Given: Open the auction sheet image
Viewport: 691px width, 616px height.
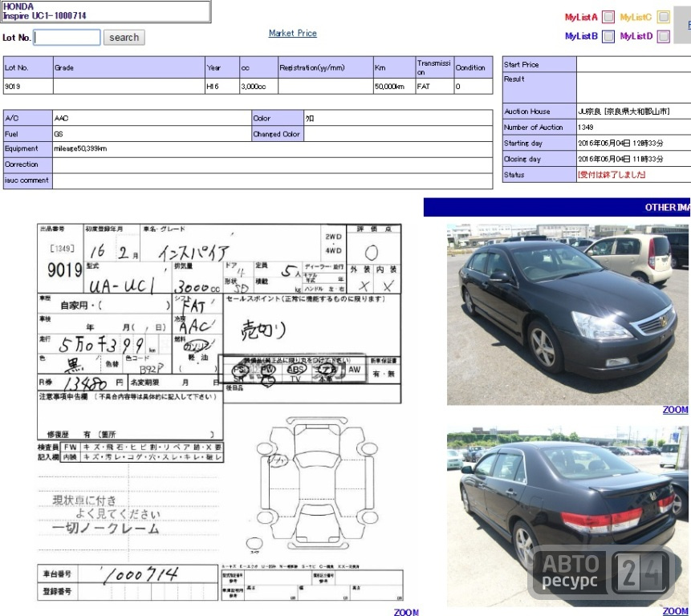Looking at the screenshot, I should [219, 412].
